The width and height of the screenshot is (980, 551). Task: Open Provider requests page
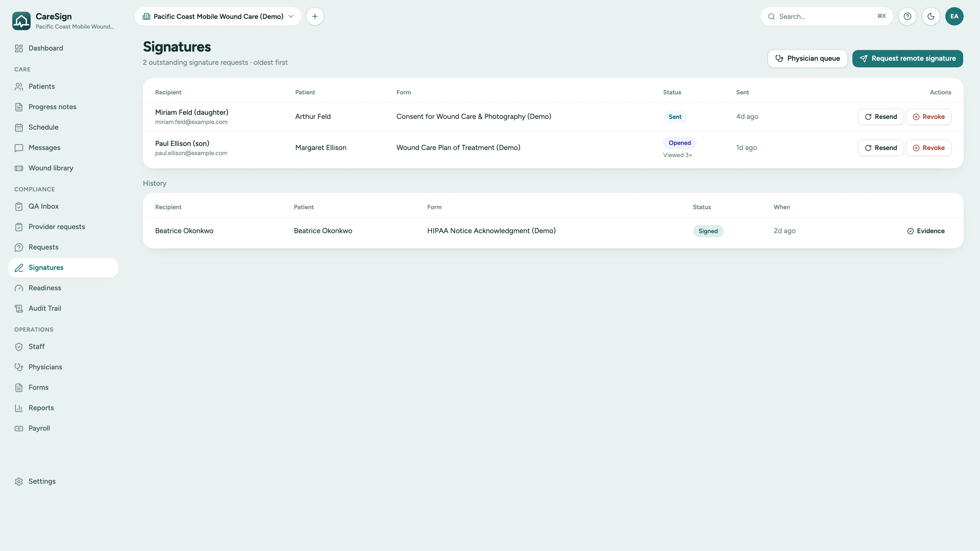(x=63, y=227)
